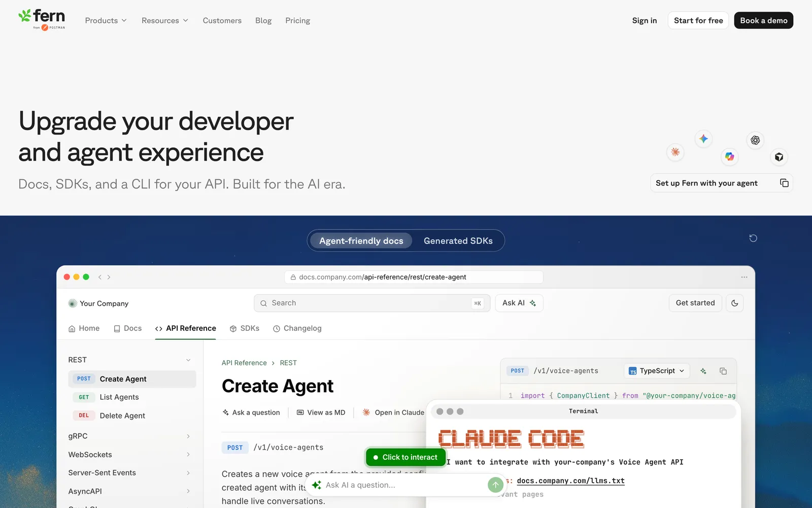Click the browser back arrow in demo
Image resolution: width=812 pixels, height=508 pixels.
pyautogui.click(x=100, y=277)
